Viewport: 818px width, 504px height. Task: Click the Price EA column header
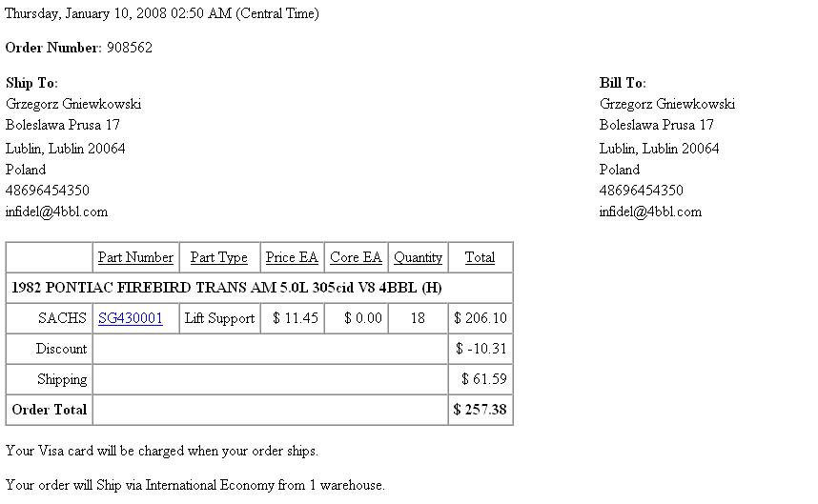coord(292,257)
